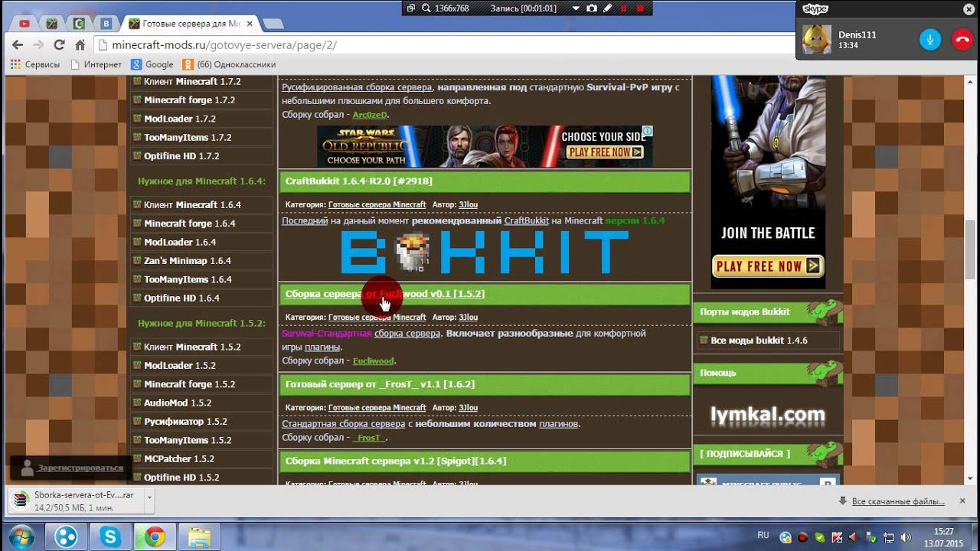Take a screenshot with recorder camera icon
Image resolution: width=980 pixels, height=551 pixels.
(592, 8)
